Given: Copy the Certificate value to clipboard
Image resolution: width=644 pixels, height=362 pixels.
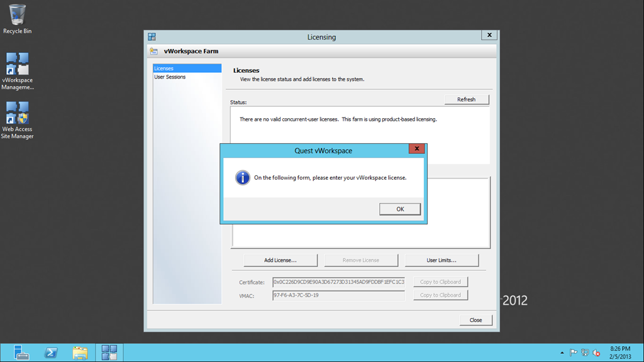Looking at the screenshot, I should pyautogui.click(x=440, y=282).
